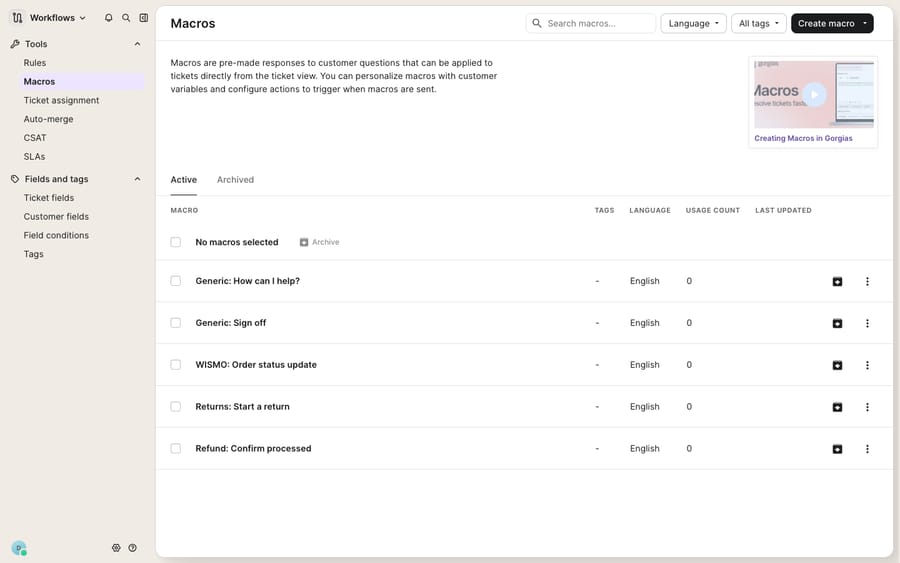Screen dimensions: 900x563
Task: Focus the Search macros input field
Action: [591, 24]
